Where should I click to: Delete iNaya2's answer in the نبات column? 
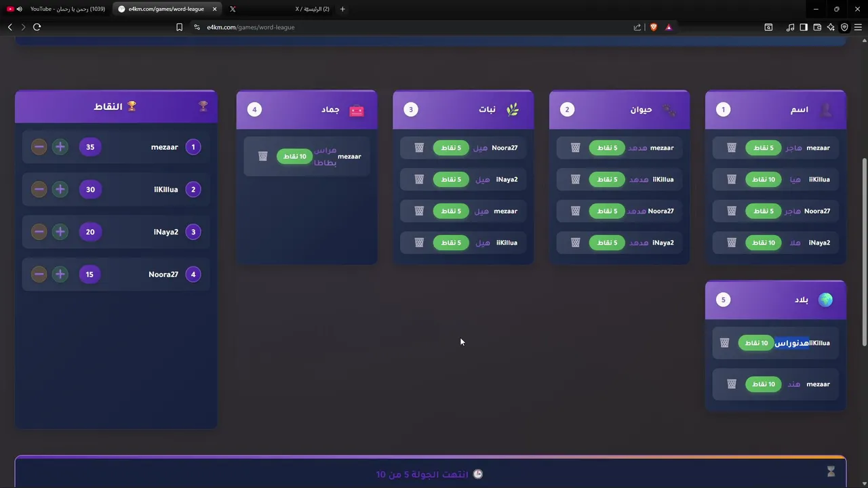(x=419, y=180)
